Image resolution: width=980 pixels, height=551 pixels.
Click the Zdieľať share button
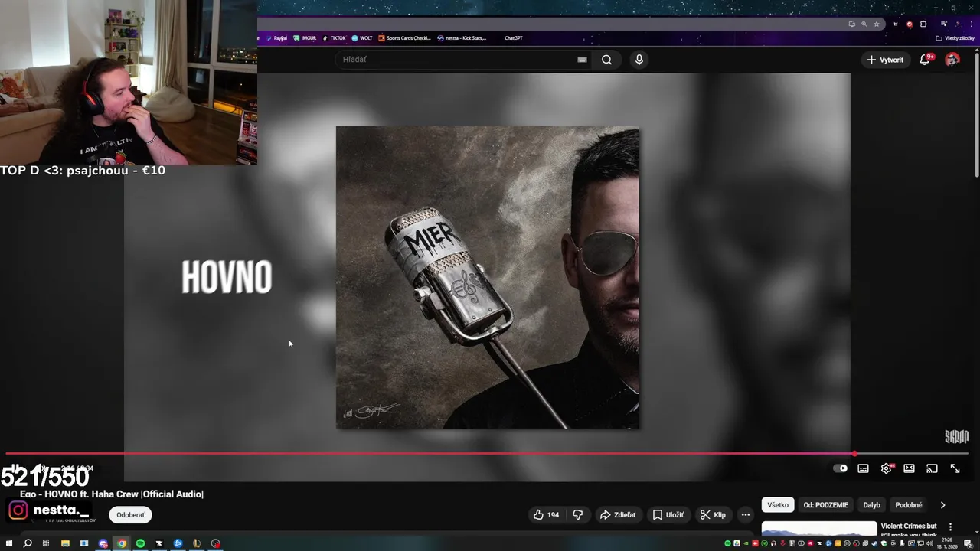(x=618, y=515)
